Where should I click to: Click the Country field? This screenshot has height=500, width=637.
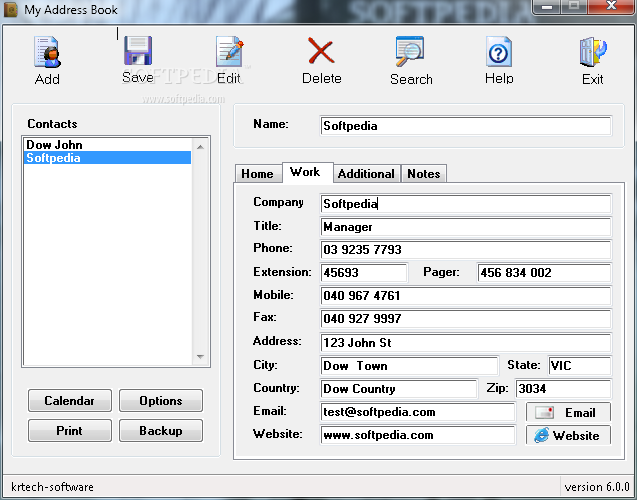pyautogui.click(x=399, y=389)
